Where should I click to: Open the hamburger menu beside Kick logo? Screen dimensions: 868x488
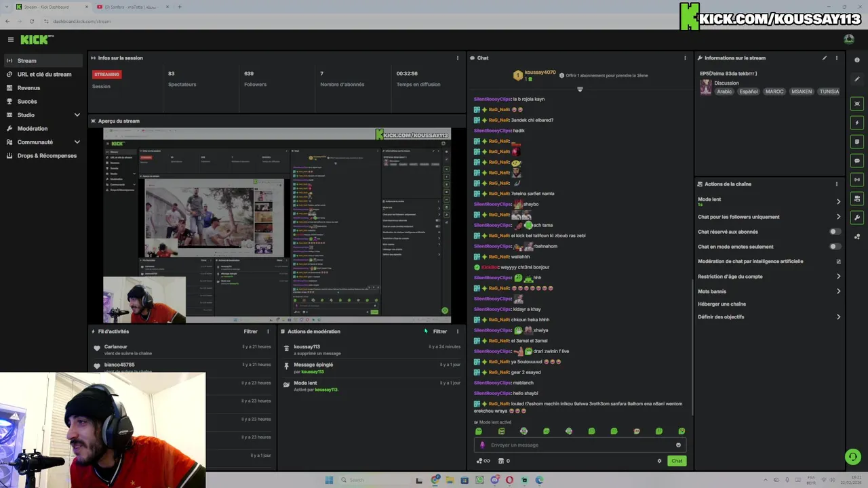(11, 40)
